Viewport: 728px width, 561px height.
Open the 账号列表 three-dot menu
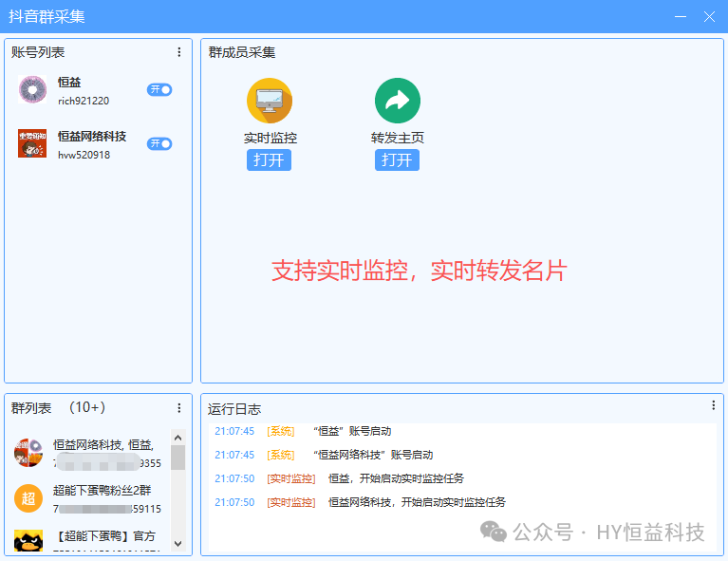click(x=179, y=52)
